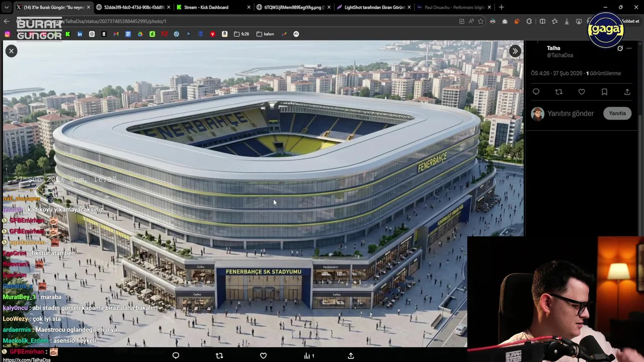This screenshot has height=362, width=644.
Task: Open the red V bookmark
Action: (x=212, y=34)
